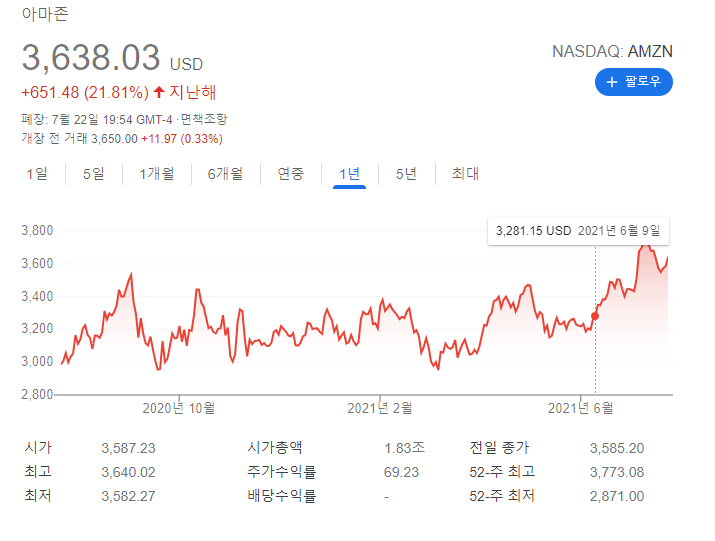Select the 5일 range tab

pyautogui.click(x=94, y=174)
